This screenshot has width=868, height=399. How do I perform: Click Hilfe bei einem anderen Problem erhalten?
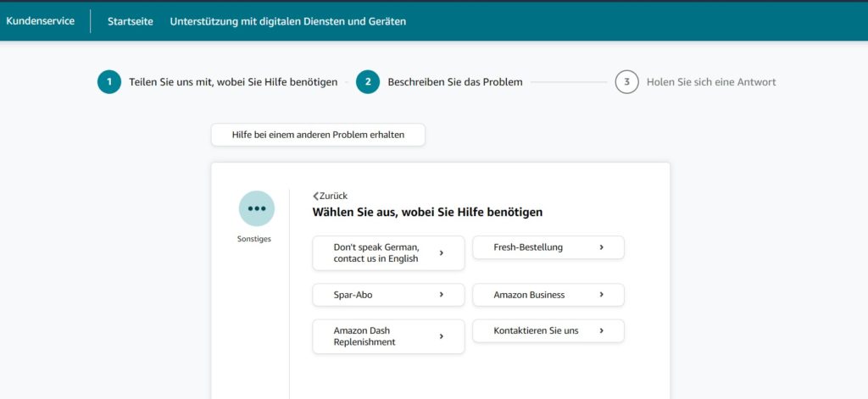[x=319, y=135]
